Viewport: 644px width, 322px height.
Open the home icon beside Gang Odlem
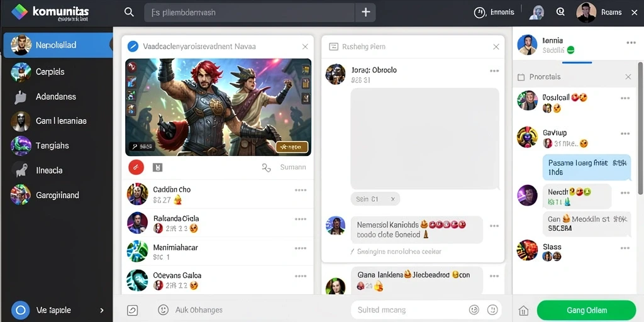[523, 311]
